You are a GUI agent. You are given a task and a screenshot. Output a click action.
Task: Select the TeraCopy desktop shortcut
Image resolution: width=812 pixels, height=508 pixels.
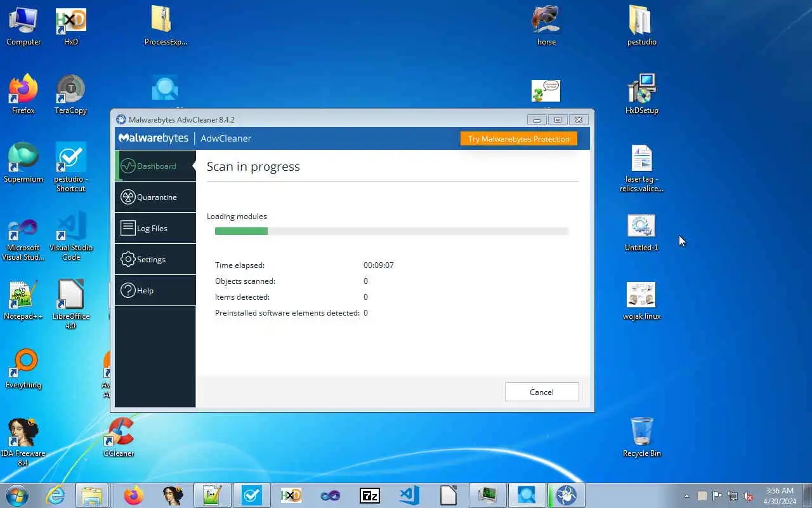pyautogui.click(x=71, y=95)
